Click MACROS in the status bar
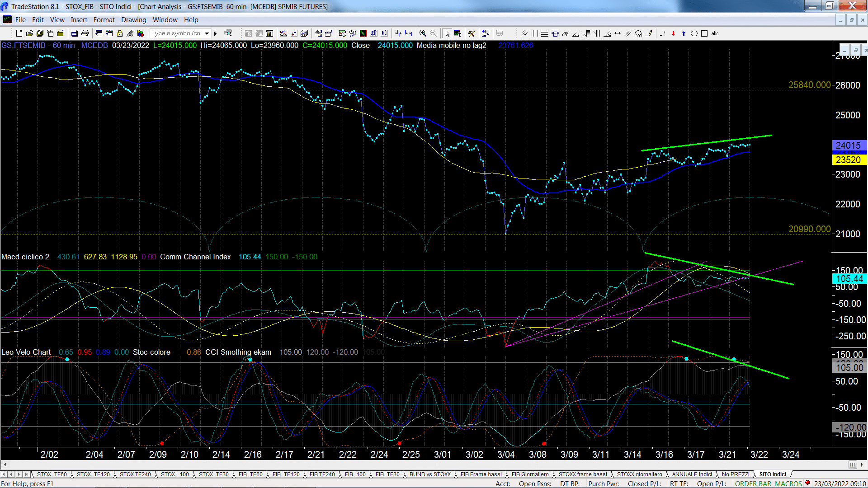 788,483
